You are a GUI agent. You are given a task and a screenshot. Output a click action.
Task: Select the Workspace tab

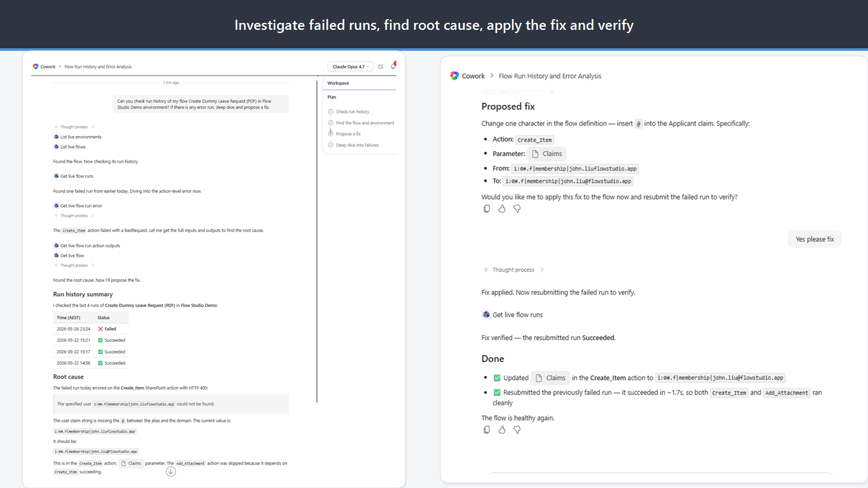point(338,83)
